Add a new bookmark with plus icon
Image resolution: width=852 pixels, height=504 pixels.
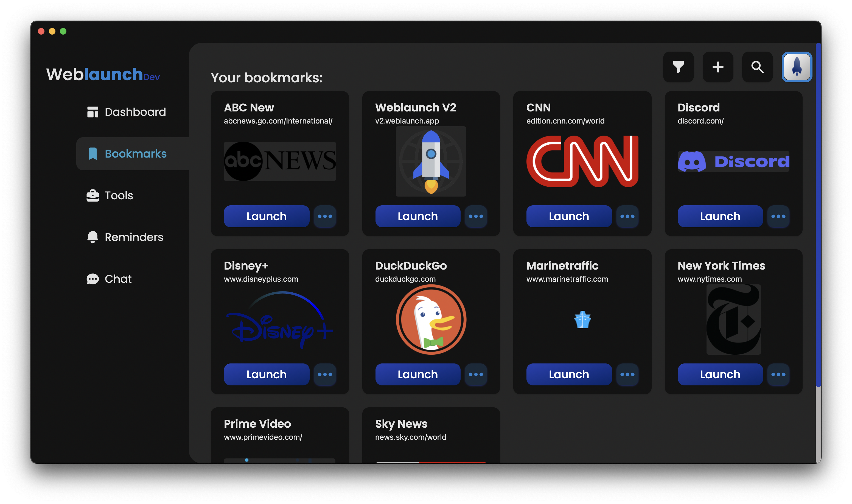718,67
